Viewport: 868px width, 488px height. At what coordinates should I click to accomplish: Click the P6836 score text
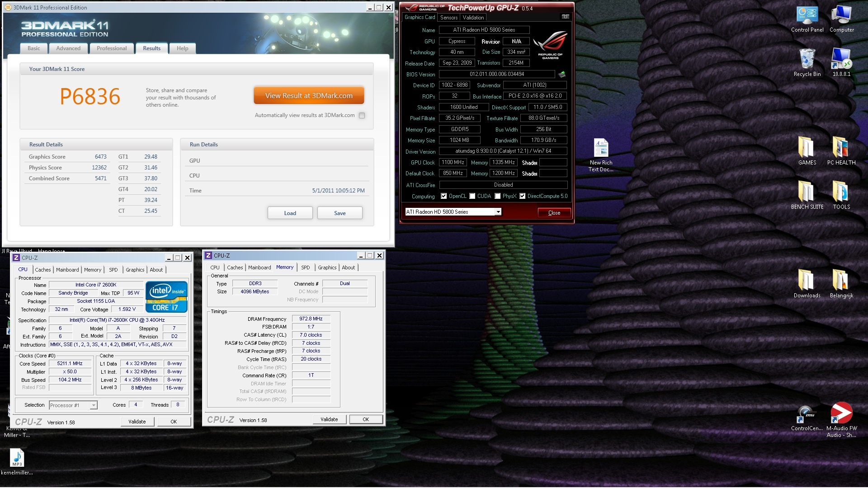(90, 97)
